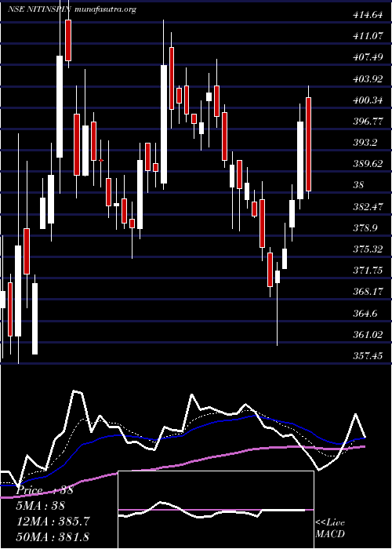Select the 382.47 price axis label

point(367,206)
